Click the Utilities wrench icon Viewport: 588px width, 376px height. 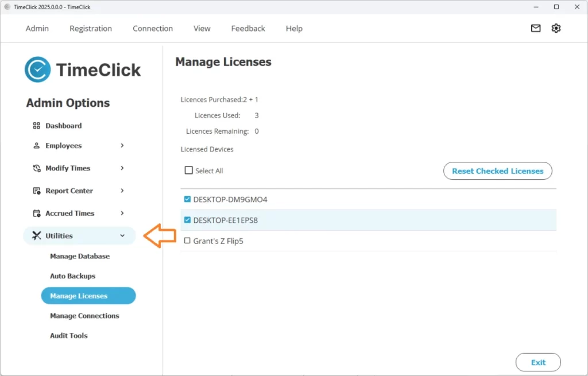pyautogui.click(x=37, y=235)
